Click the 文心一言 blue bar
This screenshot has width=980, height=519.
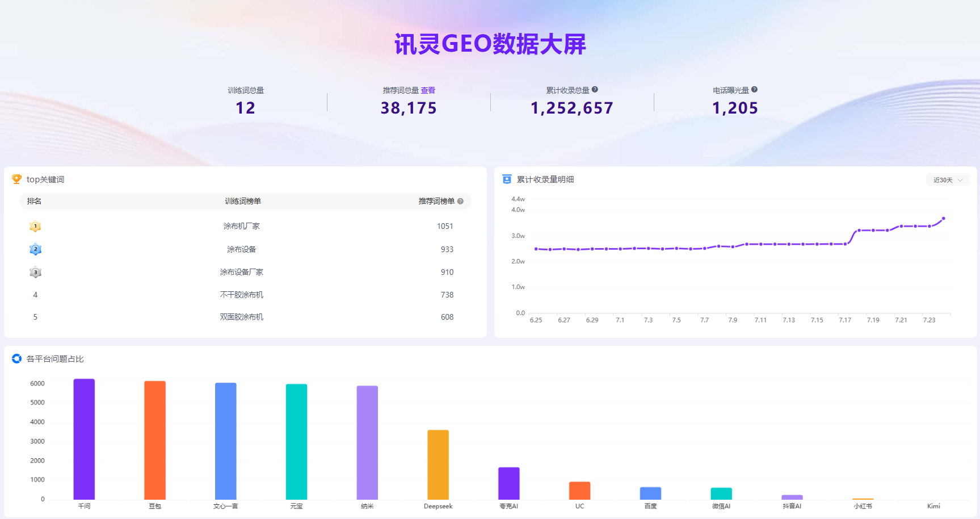[225, 441]
